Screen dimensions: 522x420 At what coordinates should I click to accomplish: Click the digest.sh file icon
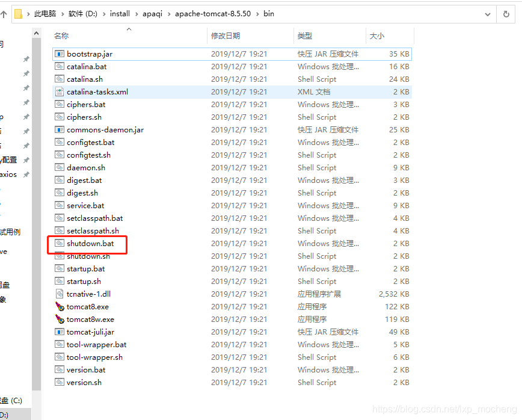coord(60,193)
